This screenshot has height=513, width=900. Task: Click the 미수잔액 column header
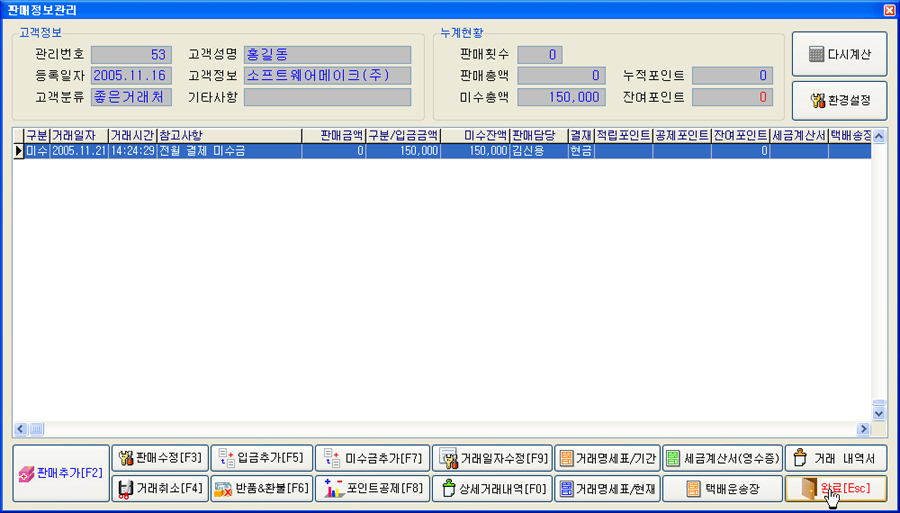point(475,136)
